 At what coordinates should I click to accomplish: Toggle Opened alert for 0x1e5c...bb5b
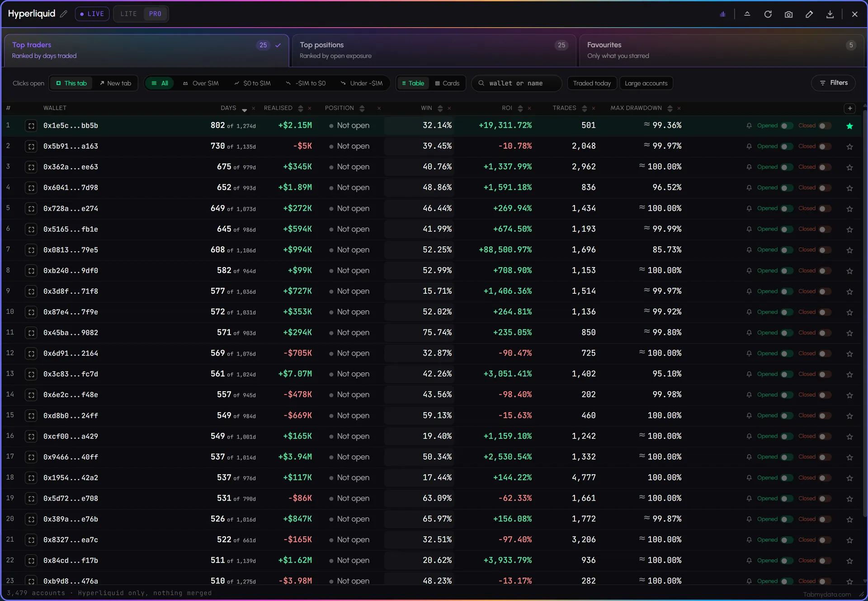point(787,126)
